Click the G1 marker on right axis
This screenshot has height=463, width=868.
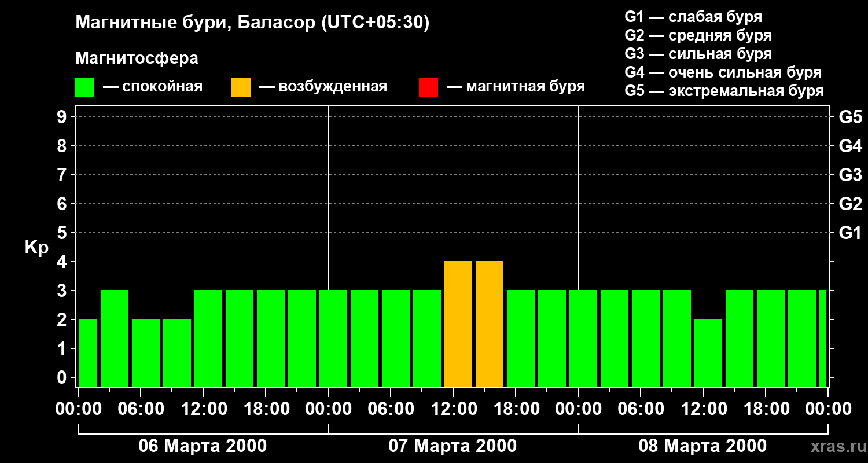coord(850,233)
